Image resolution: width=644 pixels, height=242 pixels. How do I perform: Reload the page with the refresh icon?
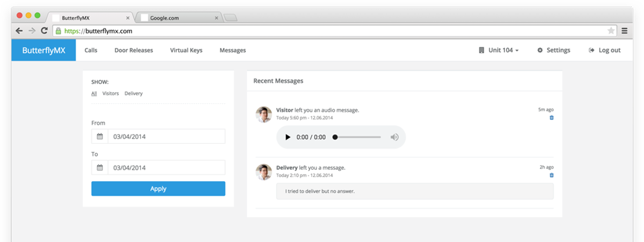point(45,31)
